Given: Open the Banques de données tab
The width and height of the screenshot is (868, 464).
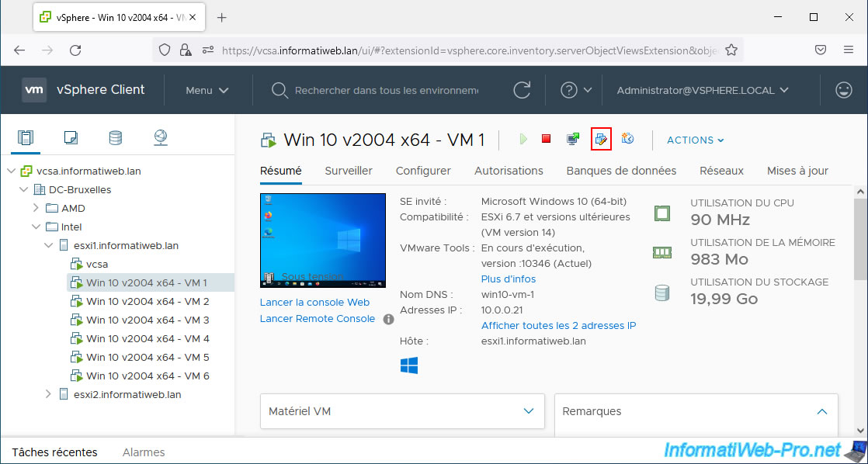Looking at the screenshot, I should 621,171.
